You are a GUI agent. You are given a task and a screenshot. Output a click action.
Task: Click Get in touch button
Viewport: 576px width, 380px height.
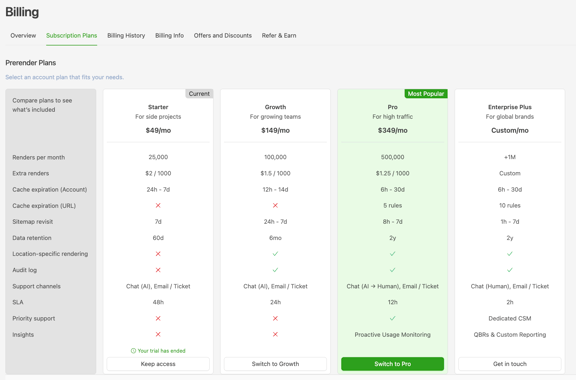(510, 364)
